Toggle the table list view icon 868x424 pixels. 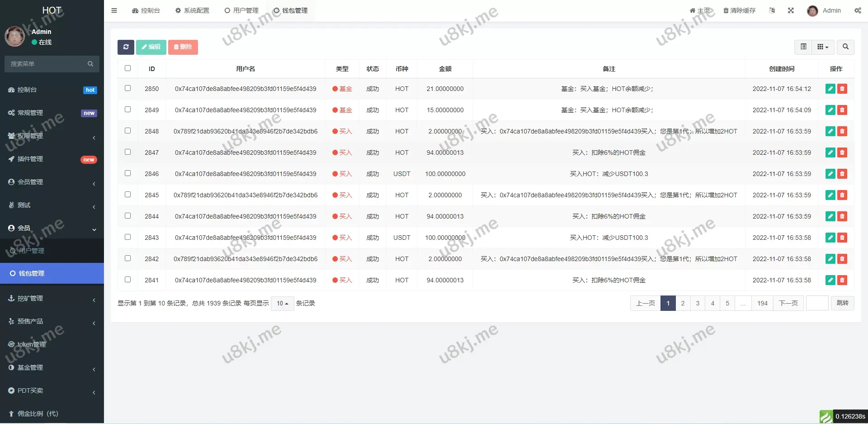click(x=803, y=47)
